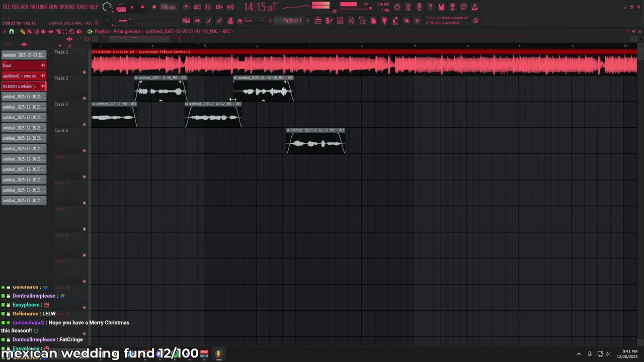644x362 pixels.
Task: Open the EDIT menu
Action: point(16,7)
